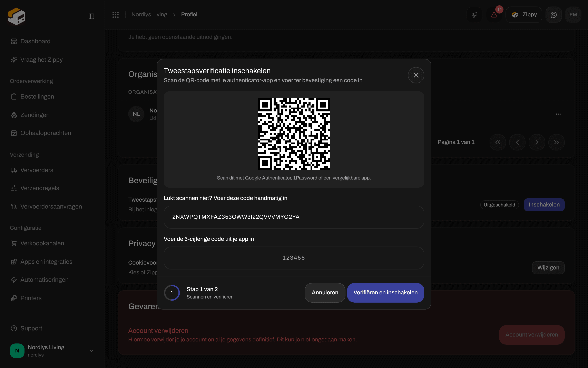Open the chat support bubble icon
This screenshot has height=368, width=588.
[553, 15]
